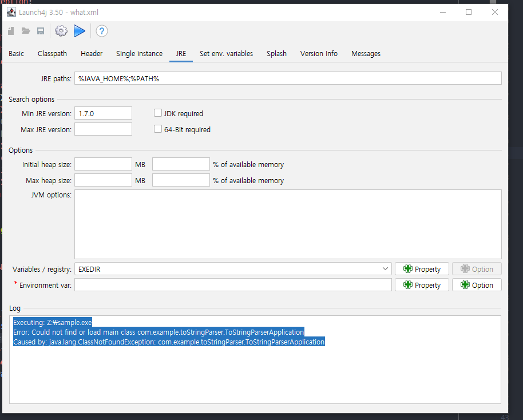Click the 'Caused by: java.lang.ClassNotFoundException' log line

point(169,342)
